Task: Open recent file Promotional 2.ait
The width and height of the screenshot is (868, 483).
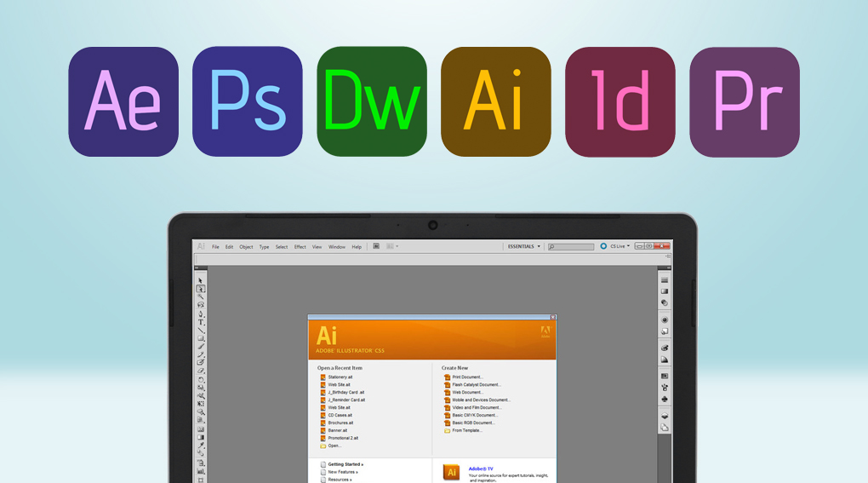Action: tap(340, 438)
